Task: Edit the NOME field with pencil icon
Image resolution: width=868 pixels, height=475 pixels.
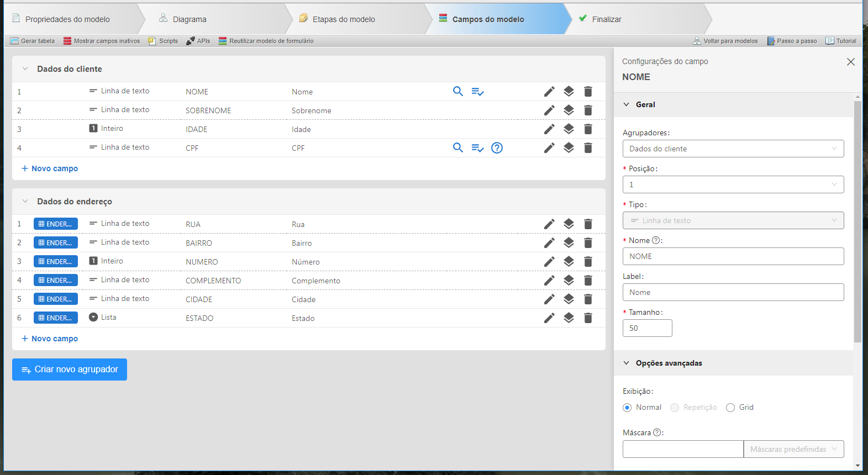Action: [549, 92]
